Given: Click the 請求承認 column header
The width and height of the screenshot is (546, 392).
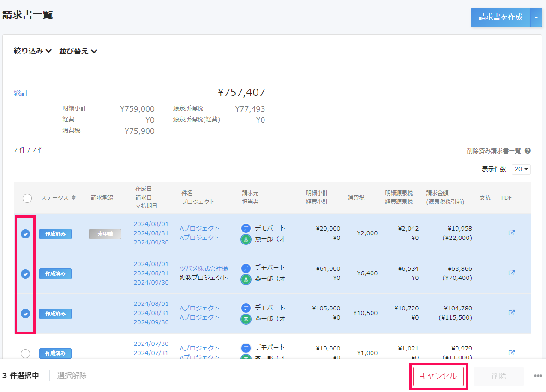Looking at the screenshot, I should (102, 197).
